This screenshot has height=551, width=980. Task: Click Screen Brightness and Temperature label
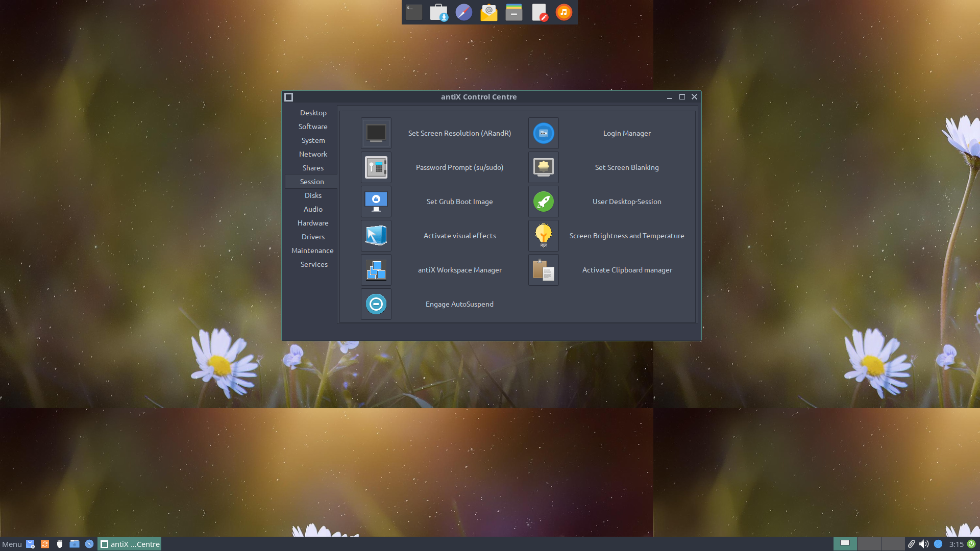click(x=627, y=236)
